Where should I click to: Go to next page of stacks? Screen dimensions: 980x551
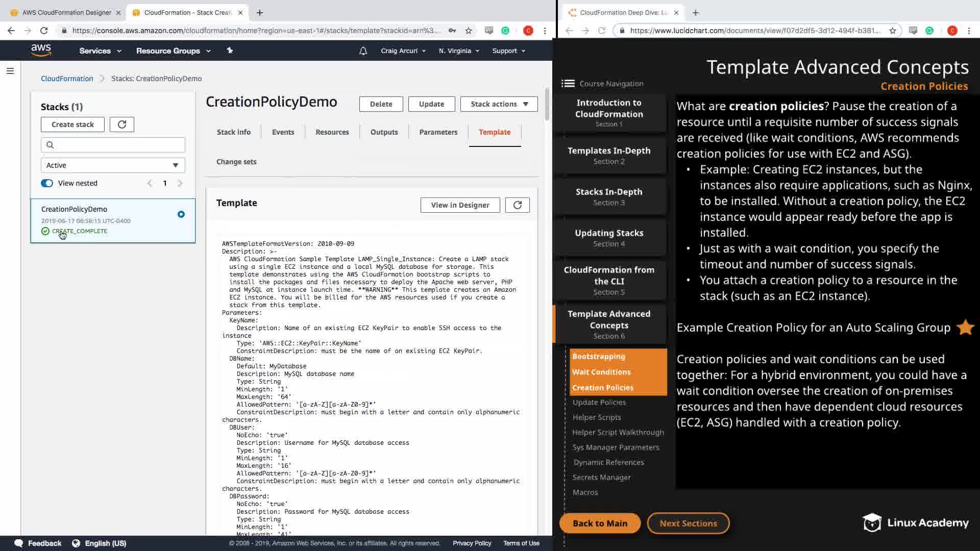tap(180, 183)
